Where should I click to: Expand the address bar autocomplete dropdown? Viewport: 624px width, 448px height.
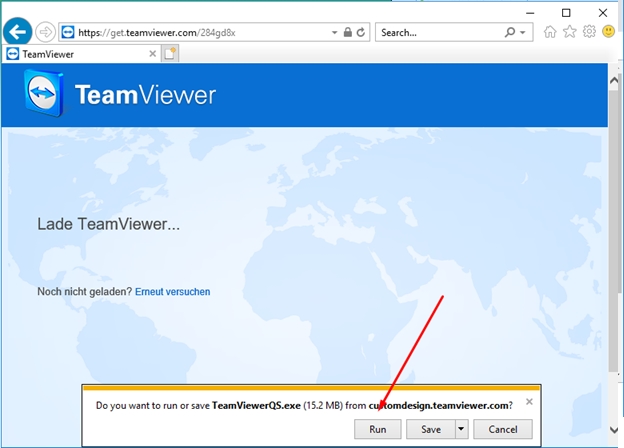pos(334,33)
